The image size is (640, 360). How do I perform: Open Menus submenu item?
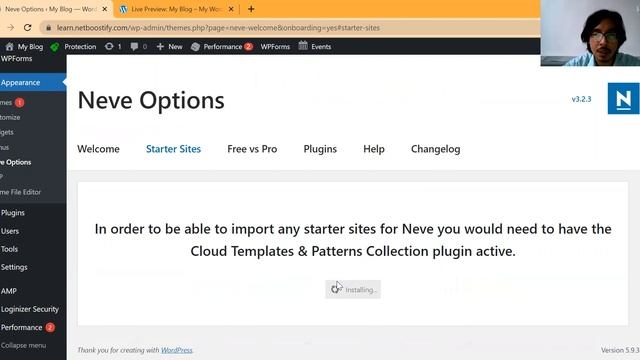point(5,147)
